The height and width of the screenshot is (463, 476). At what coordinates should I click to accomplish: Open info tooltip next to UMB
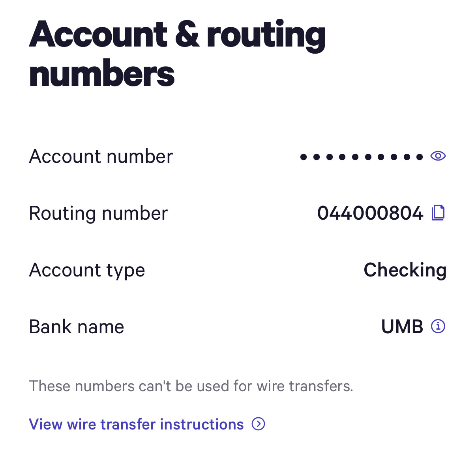438,326
